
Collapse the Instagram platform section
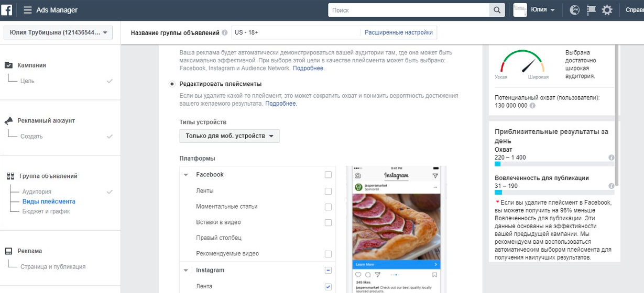pyautogui.click(x=186, y=271)
